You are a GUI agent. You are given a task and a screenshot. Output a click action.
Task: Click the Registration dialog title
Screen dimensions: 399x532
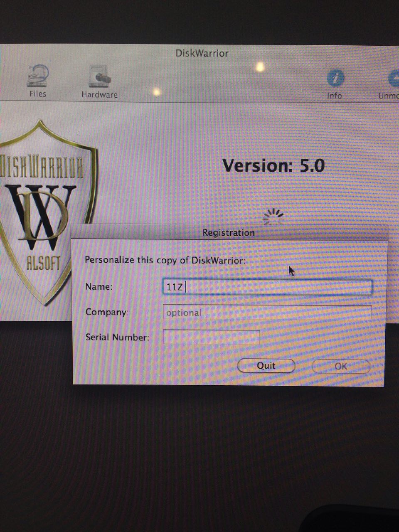point(228,232)
